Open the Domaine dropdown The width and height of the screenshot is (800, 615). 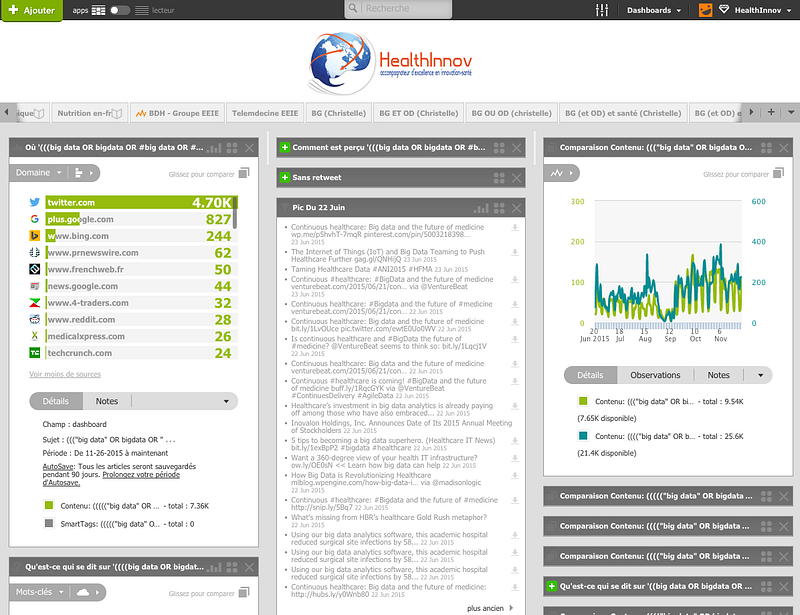tap(38, 173)
